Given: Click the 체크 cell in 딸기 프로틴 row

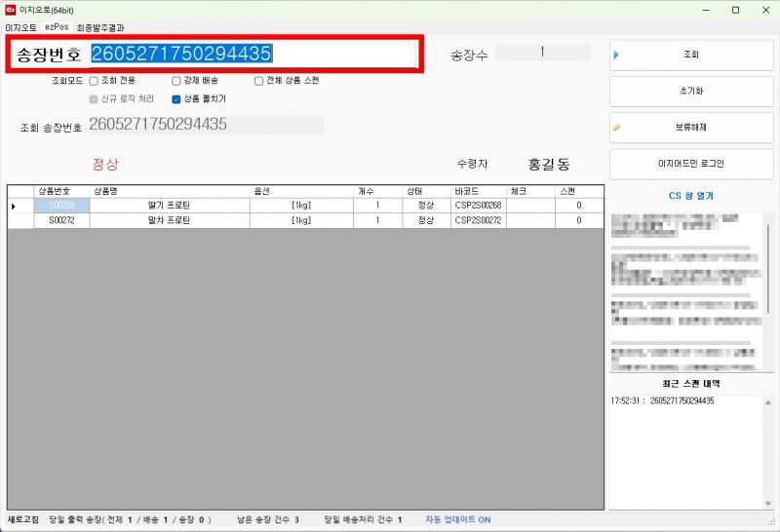Looking at the screenshot, I should 530,206.
